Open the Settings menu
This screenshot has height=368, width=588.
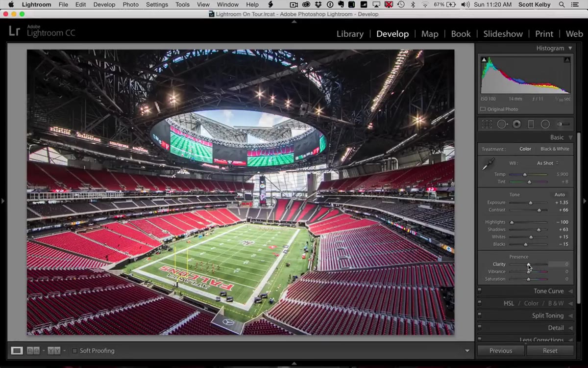coord(157,4)
